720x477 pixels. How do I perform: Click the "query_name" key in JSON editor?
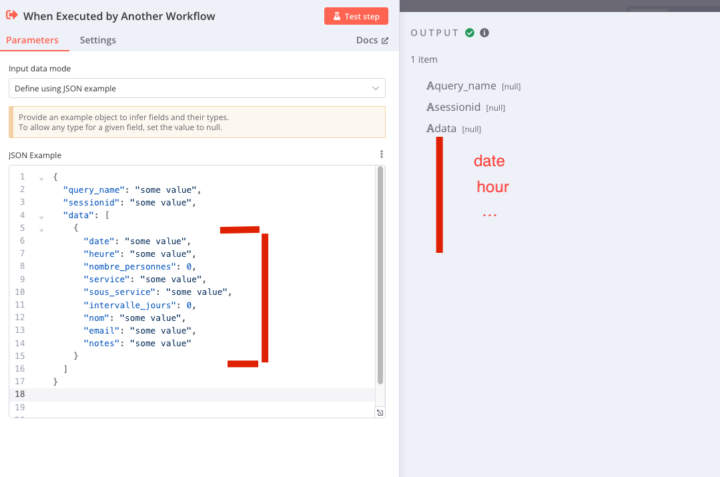[x=94, y=190]
